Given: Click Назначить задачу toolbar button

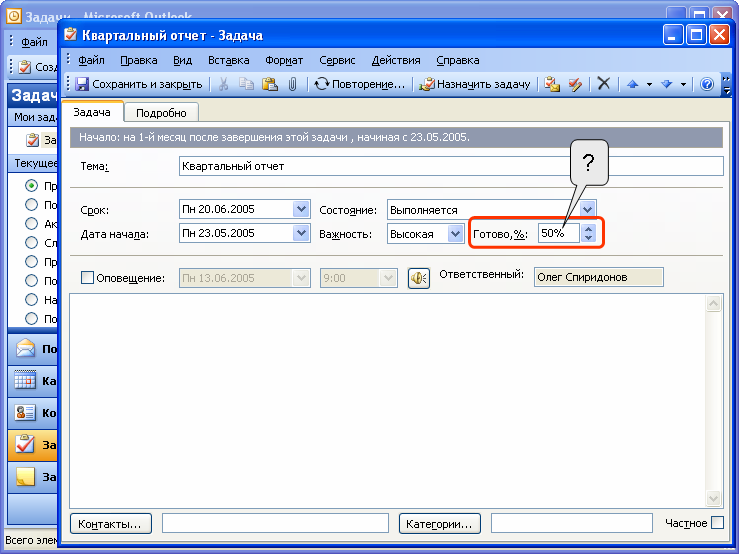Looking at the screenshot, I should pos(475,84).
